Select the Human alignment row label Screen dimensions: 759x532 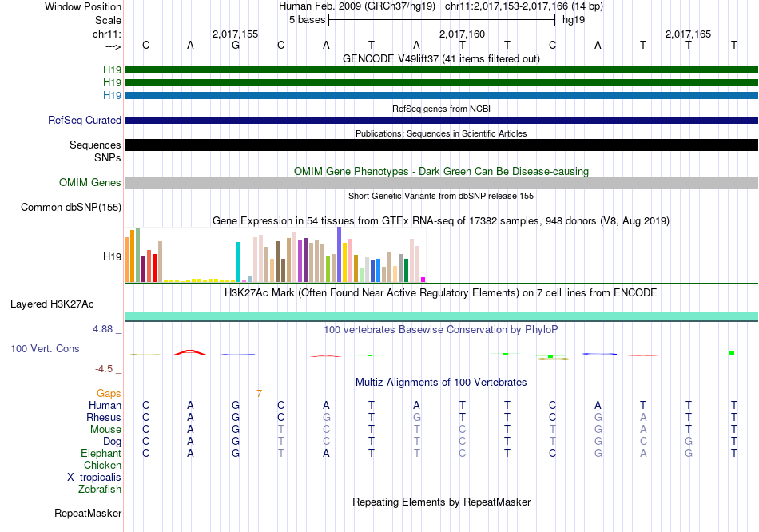pyautogui.click(x=105, y=405)
